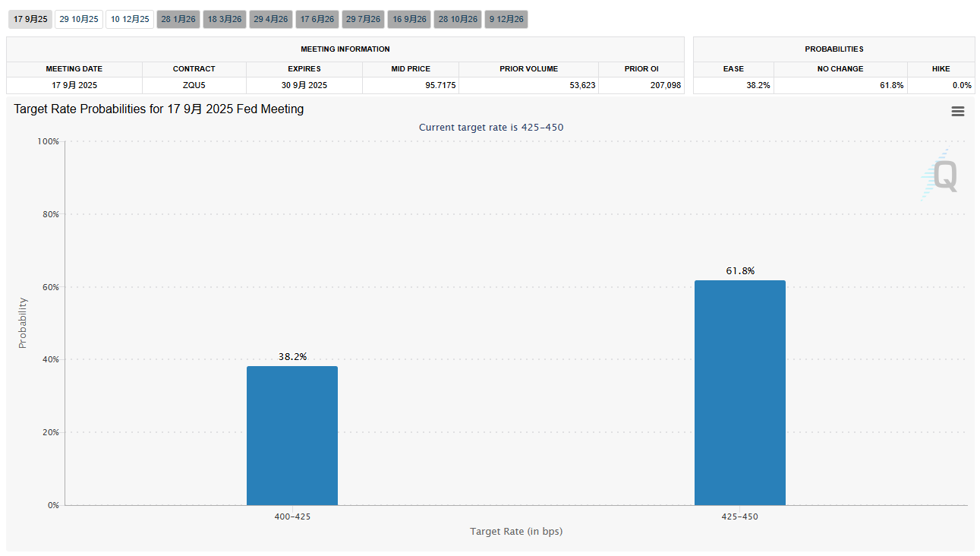Click the chart title for Fed Meeting
Viewport: 980px width, 556px height.
(x=159, y=109)
